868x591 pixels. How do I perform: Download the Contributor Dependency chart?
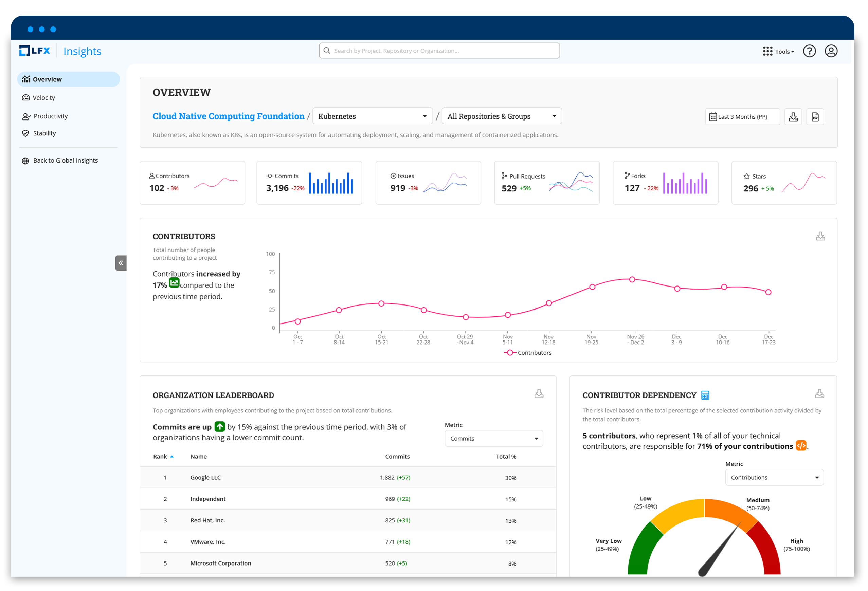coord(819,394)
